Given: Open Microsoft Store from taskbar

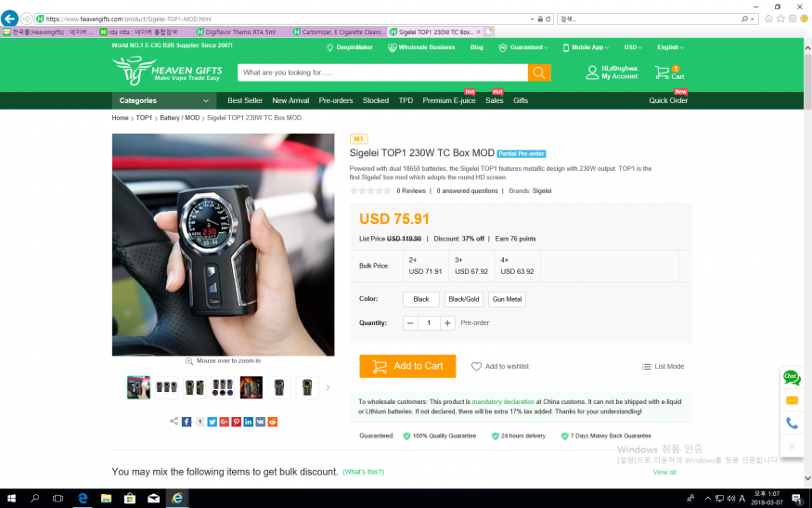Looking at the screenshot, I should click(x=130, y=498).
